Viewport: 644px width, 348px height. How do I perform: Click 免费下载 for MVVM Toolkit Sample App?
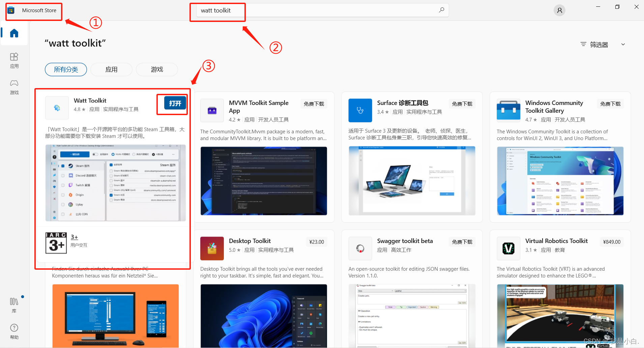pyautogui.click(x=314, y=104)
